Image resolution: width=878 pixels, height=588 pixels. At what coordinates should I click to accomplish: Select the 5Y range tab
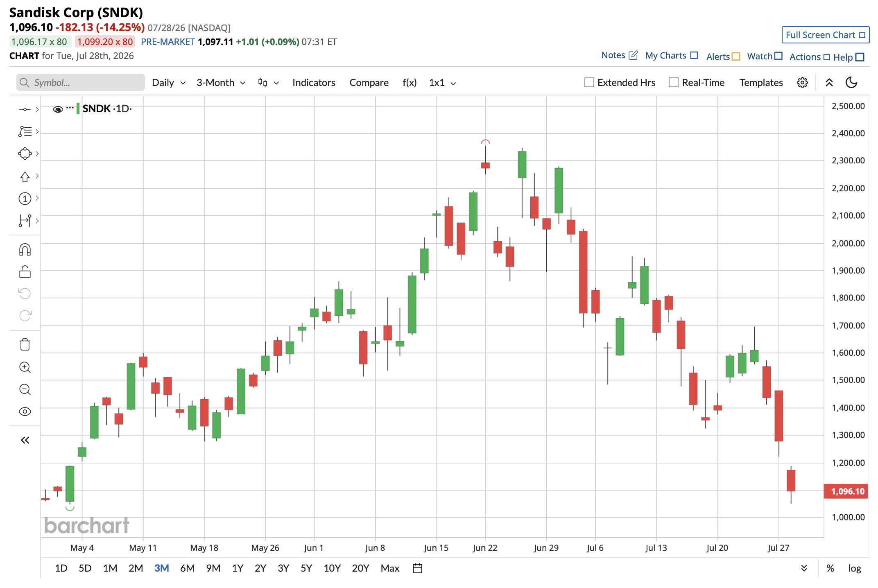(306, 568)
